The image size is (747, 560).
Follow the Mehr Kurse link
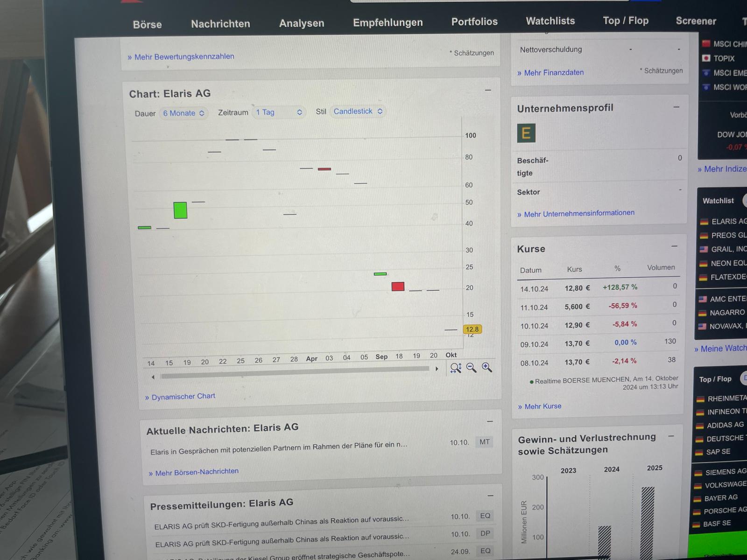(x=543, y=406)
